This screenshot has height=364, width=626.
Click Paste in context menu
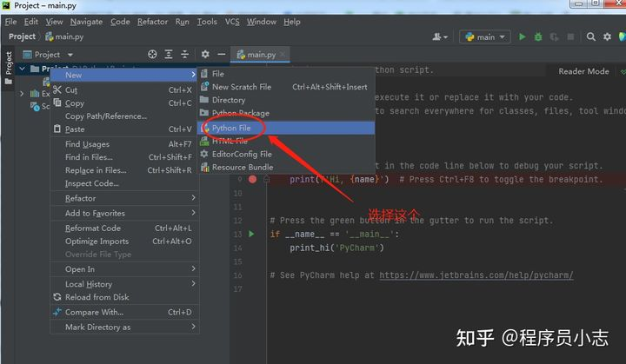(124, 129)
